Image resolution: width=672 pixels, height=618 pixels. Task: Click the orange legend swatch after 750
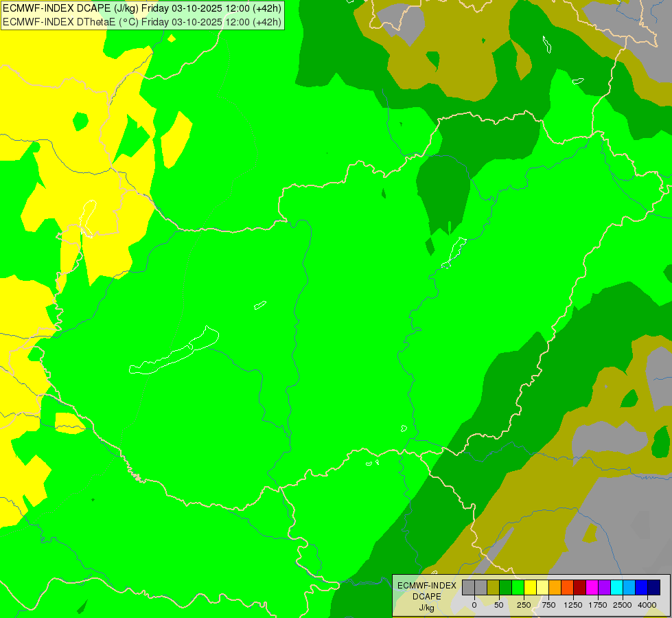(x=555, y=588)
